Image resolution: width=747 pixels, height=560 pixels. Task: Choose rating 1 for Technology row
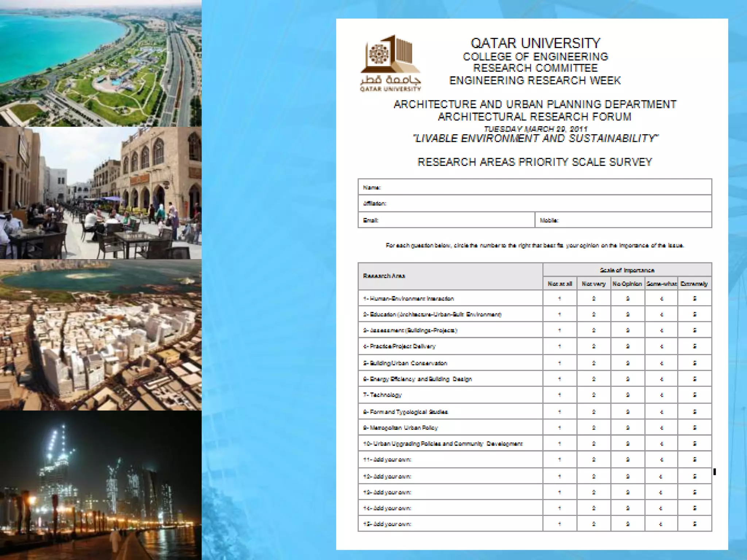[560, 395]
